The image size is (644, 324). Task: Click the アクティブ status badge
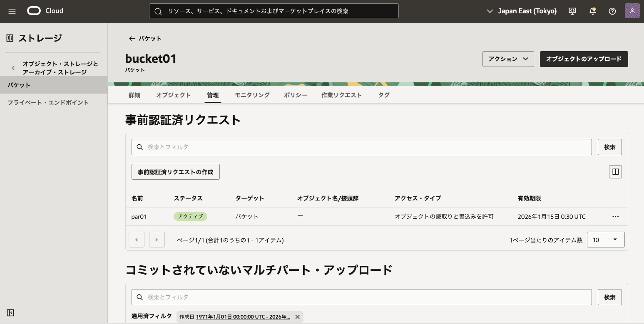click(x=190, y=217)
